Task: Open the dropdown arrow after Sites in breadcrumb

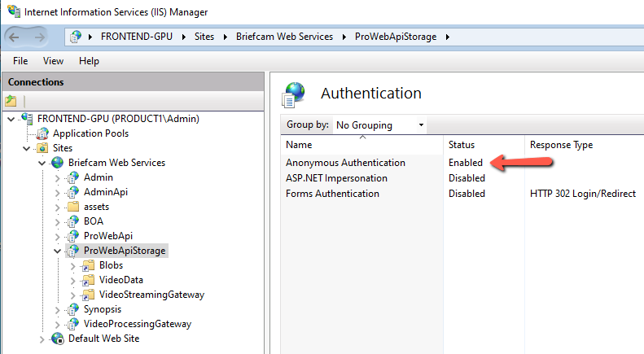Action: point(225,37)
